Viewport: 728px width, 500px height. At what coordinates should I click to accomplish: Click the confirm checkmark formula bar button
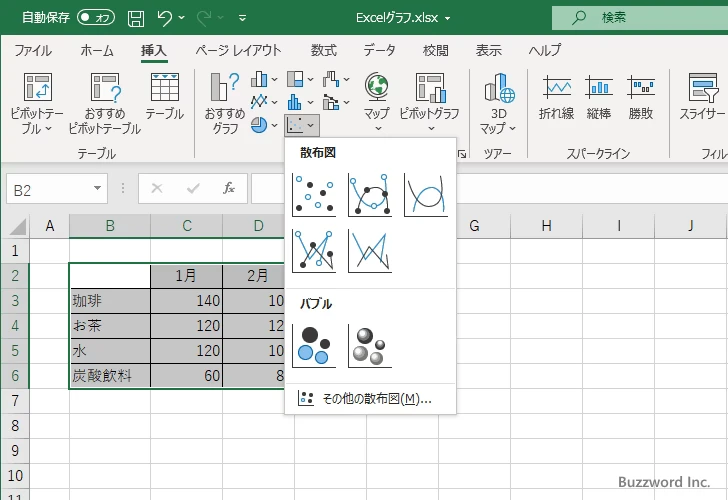click(x=193, y=188)
